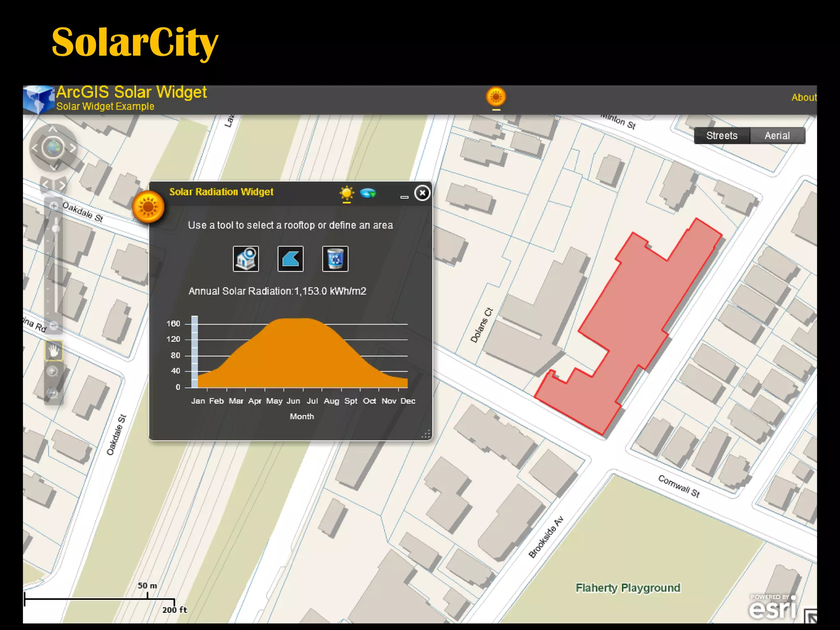Zoom out with minus on slider

pos(54,326)
